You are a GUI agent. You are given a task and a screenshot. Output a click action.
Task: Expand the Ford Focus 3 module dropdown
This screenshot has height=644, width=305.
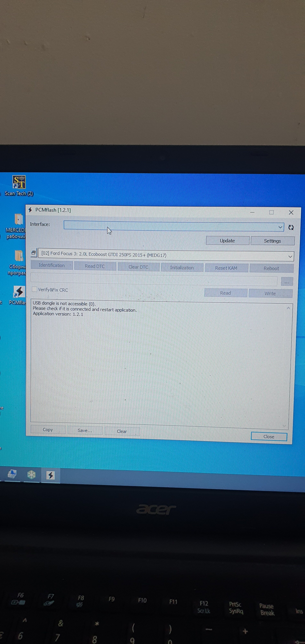point(290,257)
